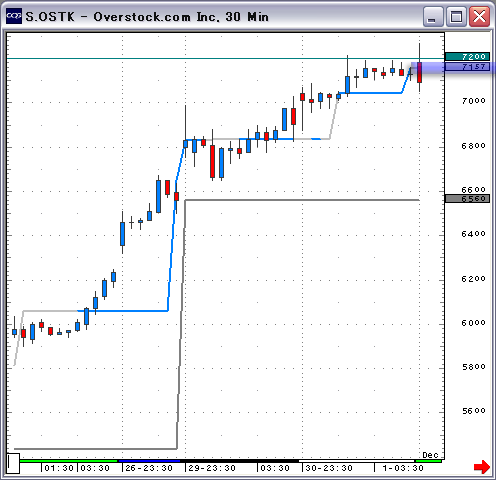496x480 pixels.
Task: Click the 1-03:30 time axis label
Action: 403,468
